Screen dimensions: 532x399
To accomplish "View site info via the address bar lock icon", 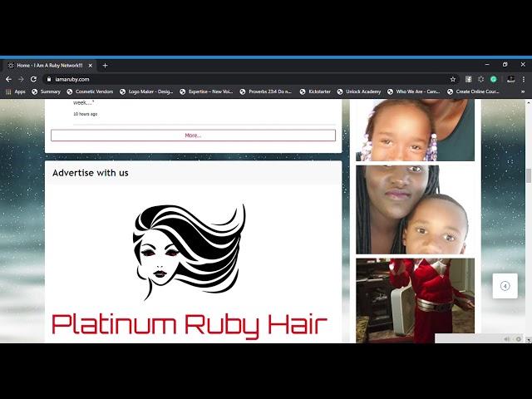I will click(x=49, y=79).
